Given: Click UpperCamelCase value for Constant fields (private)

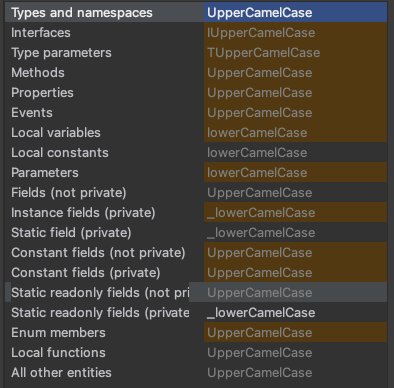Looking at the screenshot, I should pos(260,273).
